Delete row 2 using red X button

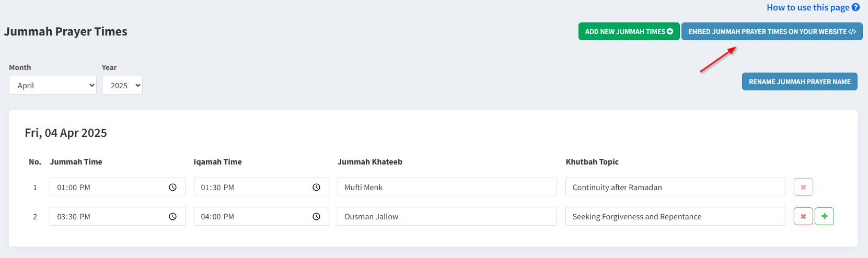click(803, 216)
